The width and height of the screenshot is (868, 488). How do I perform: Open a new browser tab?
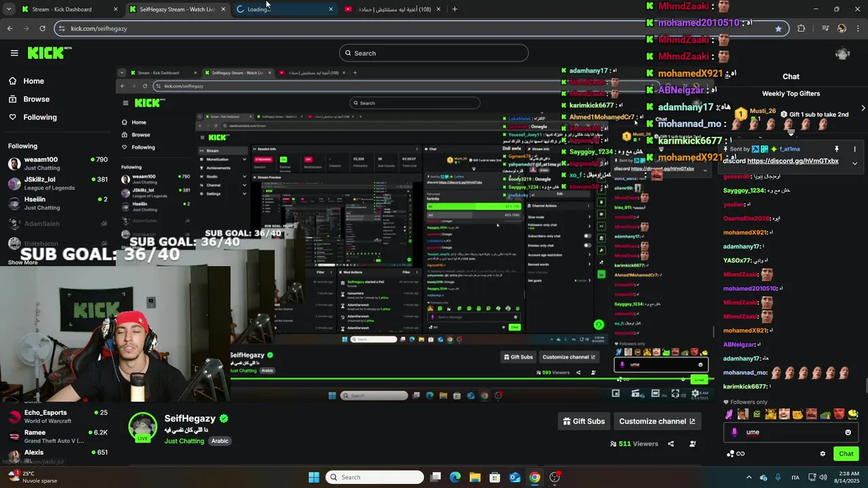coord(454,9)
